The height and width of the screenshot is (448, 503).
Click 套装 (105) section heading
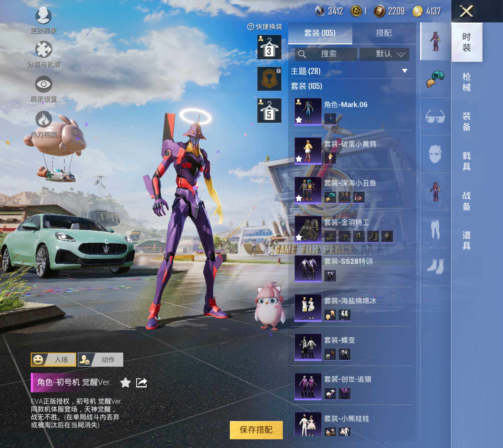[x=307, y=86]
